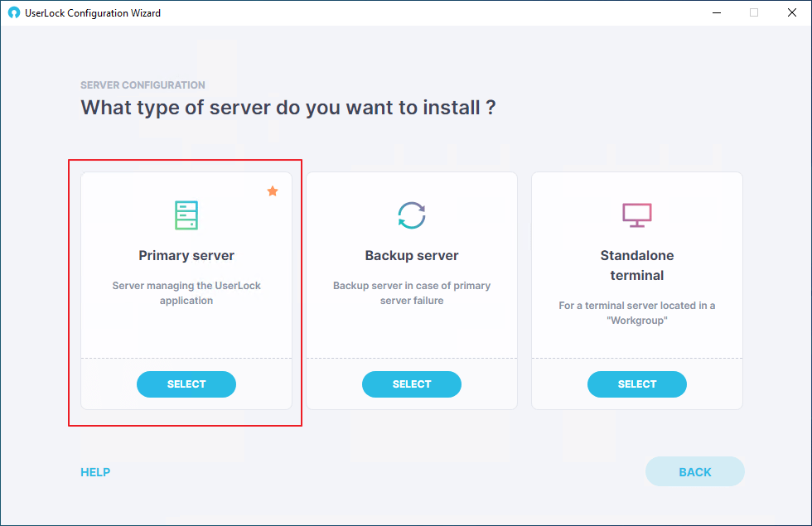Click the UserLock Configuration Wizard title text
812x526 pixels.
pyautogui.click(x=93, y=13)
